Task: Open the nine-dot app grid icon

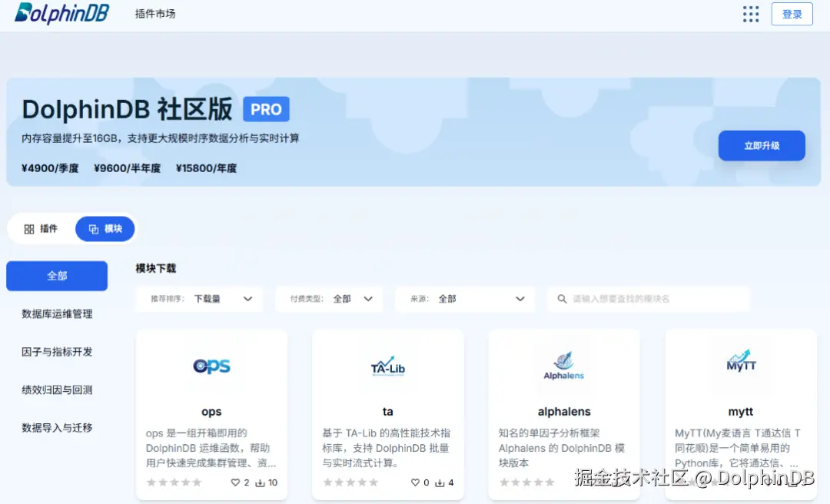Action: (751, 14)
